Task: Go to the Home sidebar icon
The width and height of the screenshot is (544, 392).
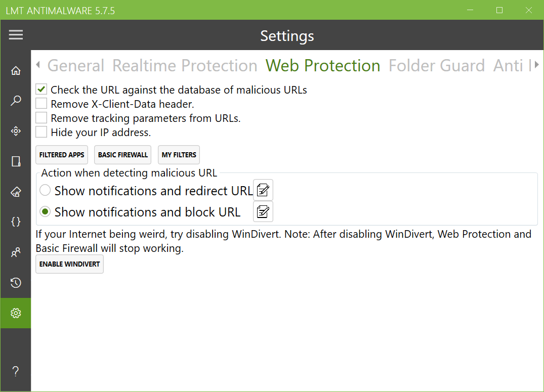Action: pyautogui.click(x=16, y=71)
